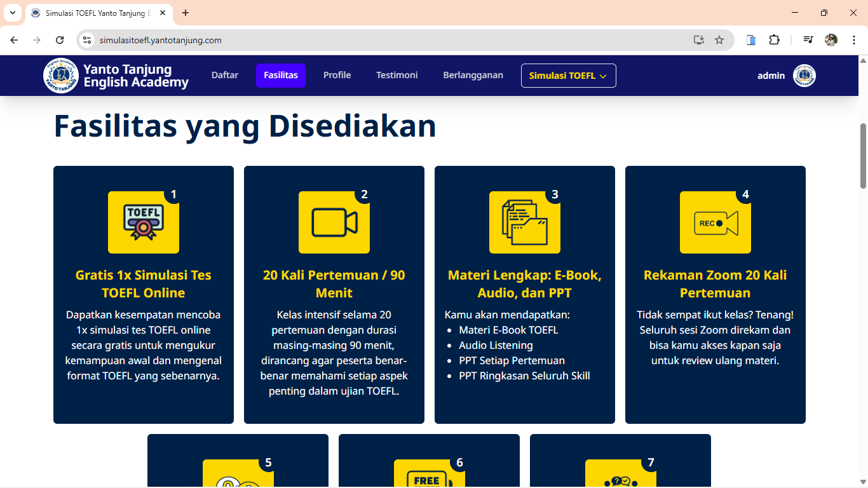Open the tab search chevron dropdown
Viewport: 868px width, 488px height.
(13, 13)
